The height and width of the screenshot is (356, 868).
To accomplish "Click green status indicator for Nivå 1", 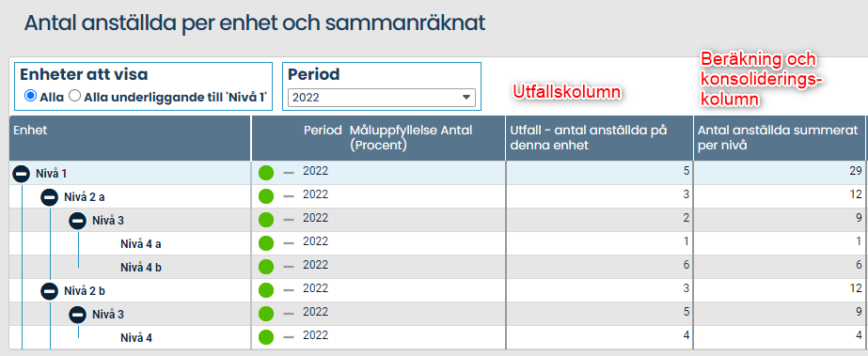I will [x=266, y=173].
